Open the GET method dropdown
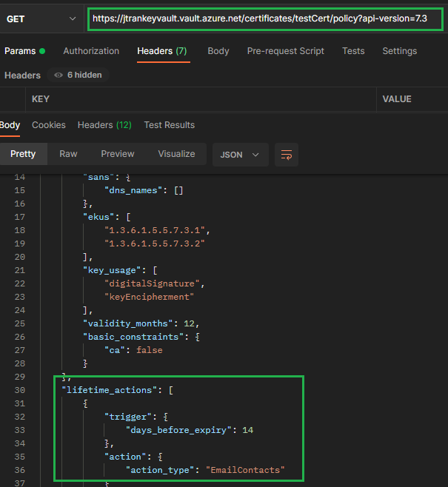Screen dimensions: 448x487 41,19
